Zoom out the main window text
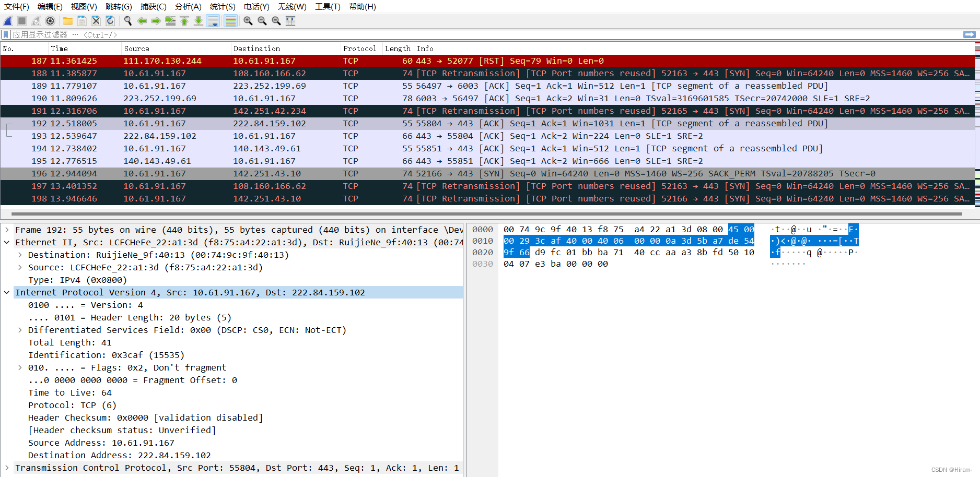980x477 pixels. [x=262, y=21]
